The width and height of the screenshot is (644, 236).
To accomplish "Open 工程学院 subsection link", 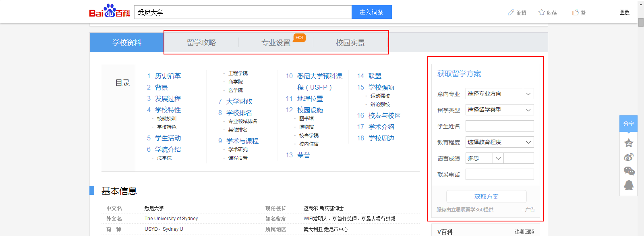I will [238, 73].
